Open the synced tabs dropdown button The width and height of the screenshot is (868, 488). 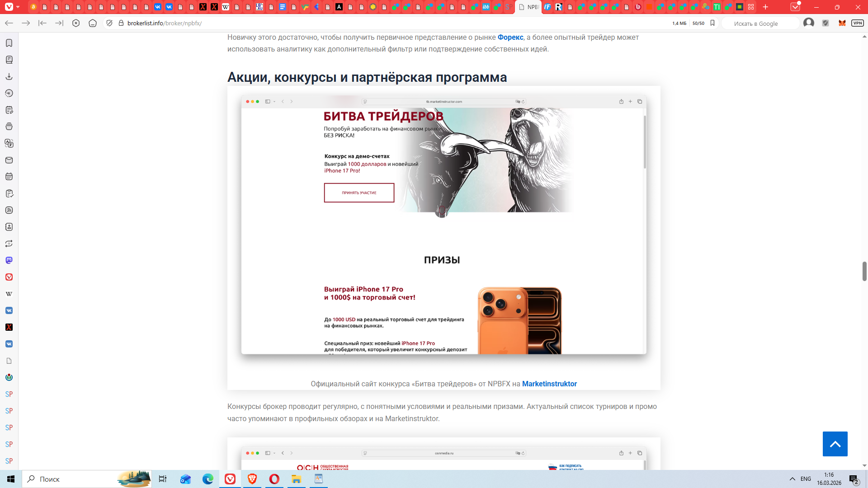[795, 7]
